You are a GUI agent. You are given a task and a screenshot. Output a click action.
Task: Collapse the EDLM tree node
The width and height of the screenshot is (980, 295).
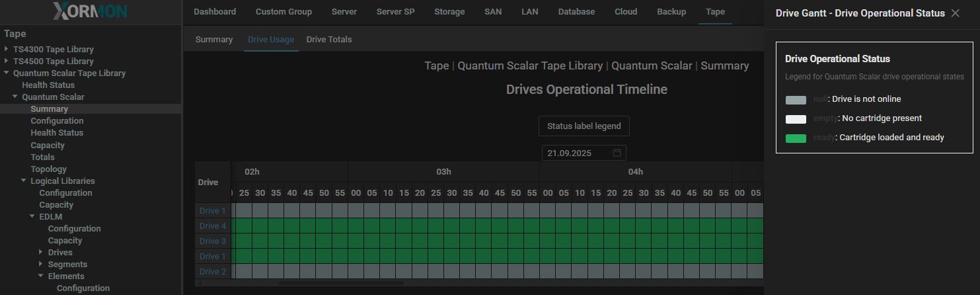(x=32, y=216)
